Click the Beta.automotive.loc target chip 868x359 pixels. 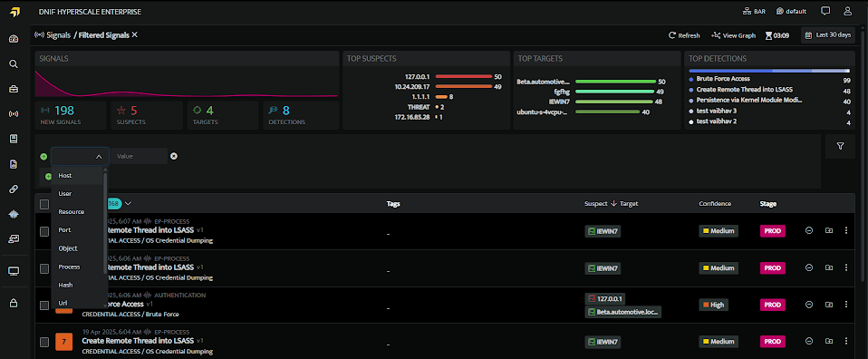tap(623, 312)
